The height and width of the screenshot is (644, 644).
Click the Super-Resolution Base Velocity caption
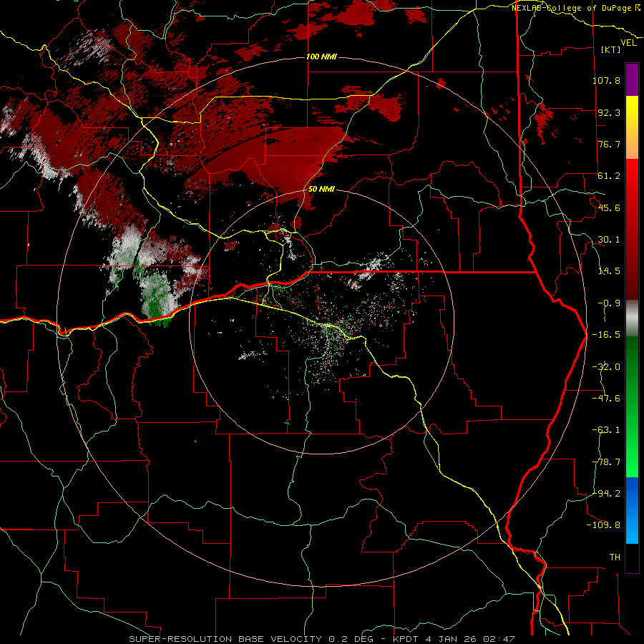tap(321, 639)
